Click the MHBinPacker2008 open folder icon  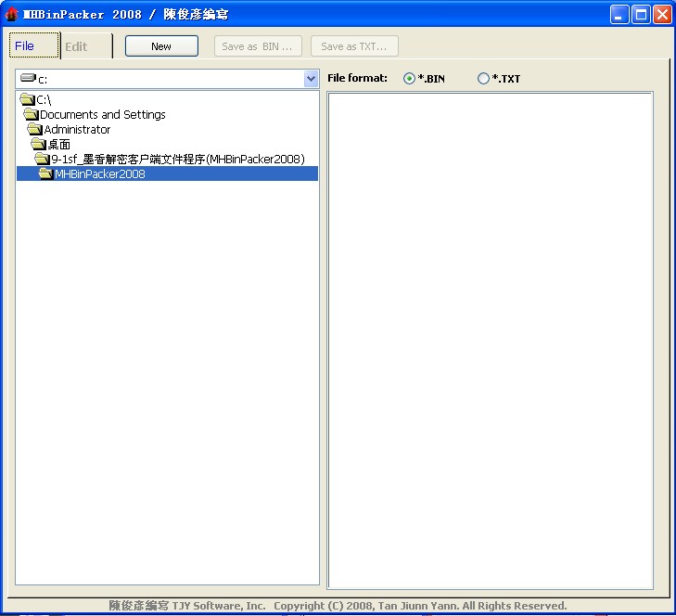coord(45,173)
